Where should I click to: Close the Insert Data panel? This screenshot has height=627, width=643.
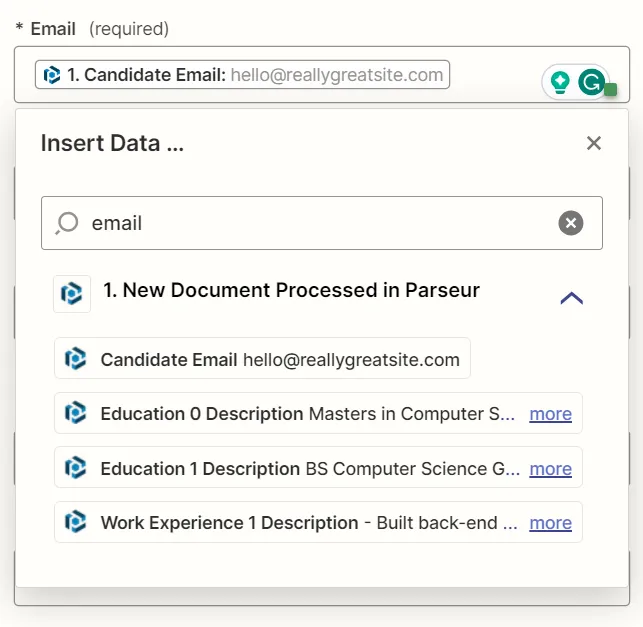(x=593, y=143)
